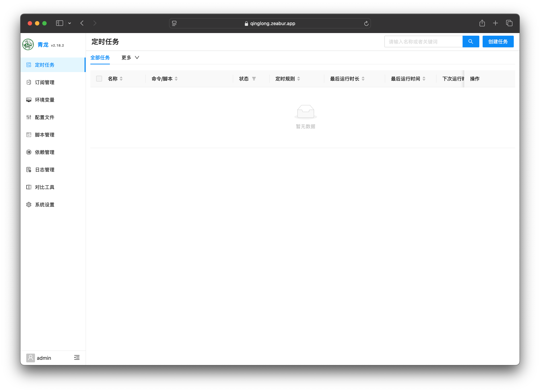
Task: Click the Qinglong dragon logo
Action: click(x=28, y=44)
